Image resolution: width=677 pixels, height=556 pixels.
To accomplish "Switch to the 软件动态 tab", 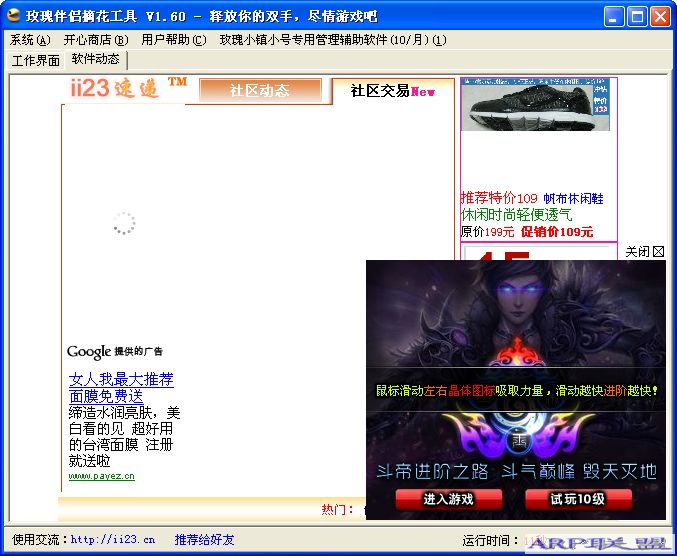I will click(x=95, y=59).
